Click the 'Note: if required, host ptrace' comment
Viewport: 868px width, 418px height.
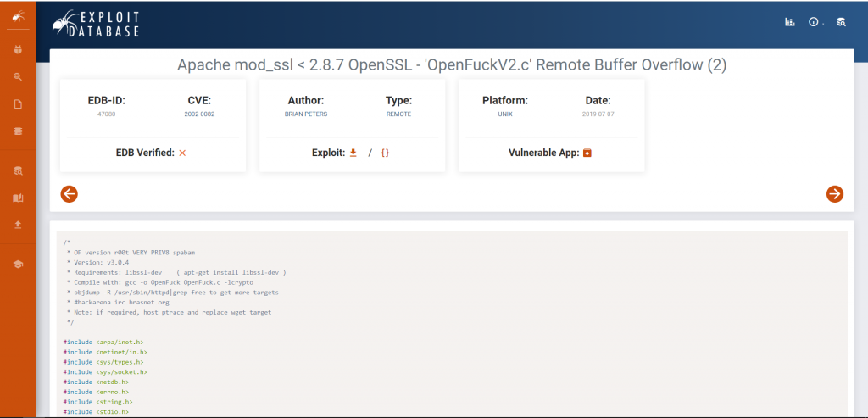click(169, 312)
